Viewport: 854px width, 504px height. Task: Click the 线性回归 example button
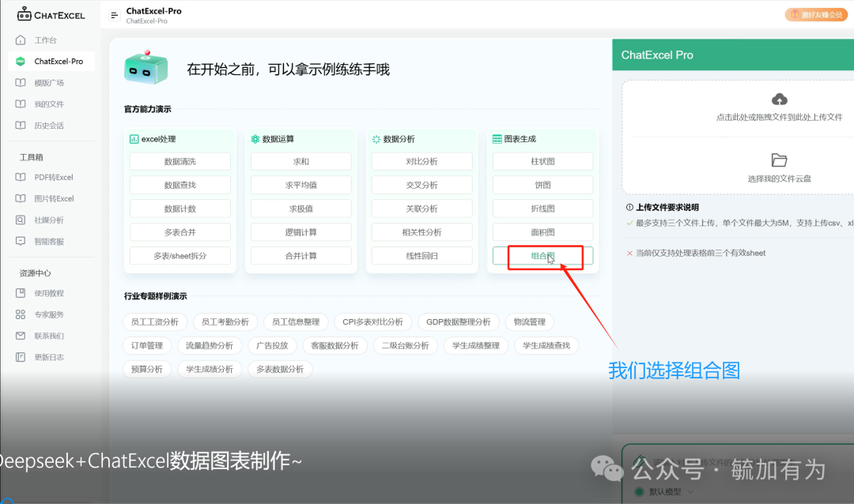pyautogui.click(x=422, y=256)
